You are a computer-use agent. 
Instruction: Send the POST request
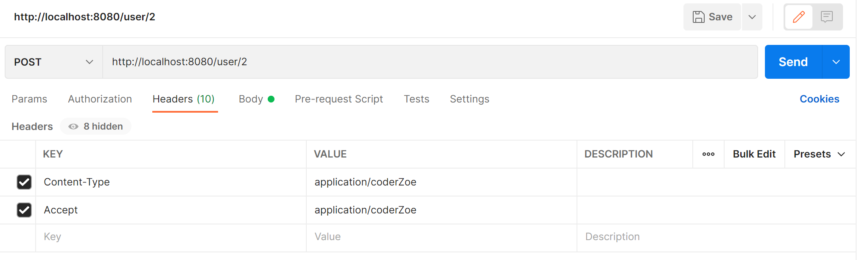(793, 62)
